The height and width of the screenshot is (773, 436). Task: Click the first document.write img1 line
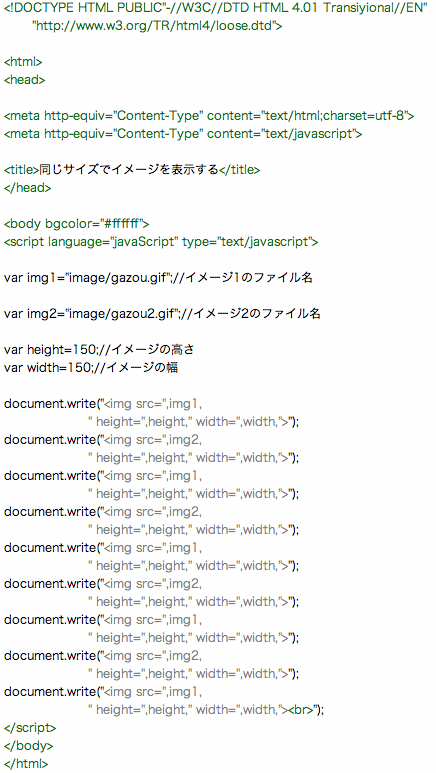(x=103, y=404)
